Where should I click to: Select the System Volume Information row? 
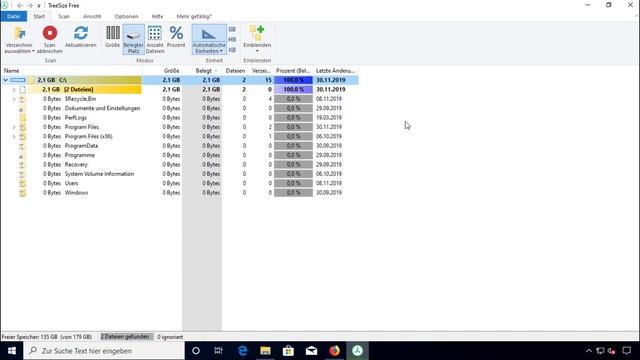point(180,174)
